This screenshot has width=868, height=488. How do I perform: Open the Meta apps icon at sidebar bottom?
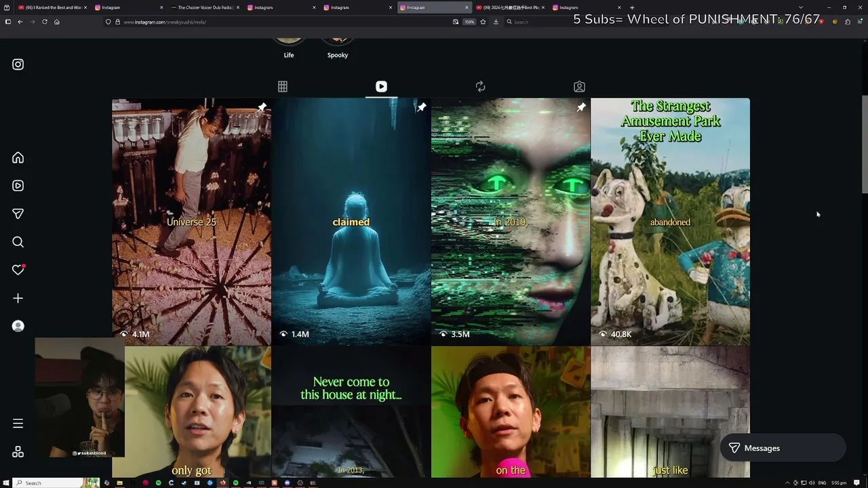(x=18, y=451)
